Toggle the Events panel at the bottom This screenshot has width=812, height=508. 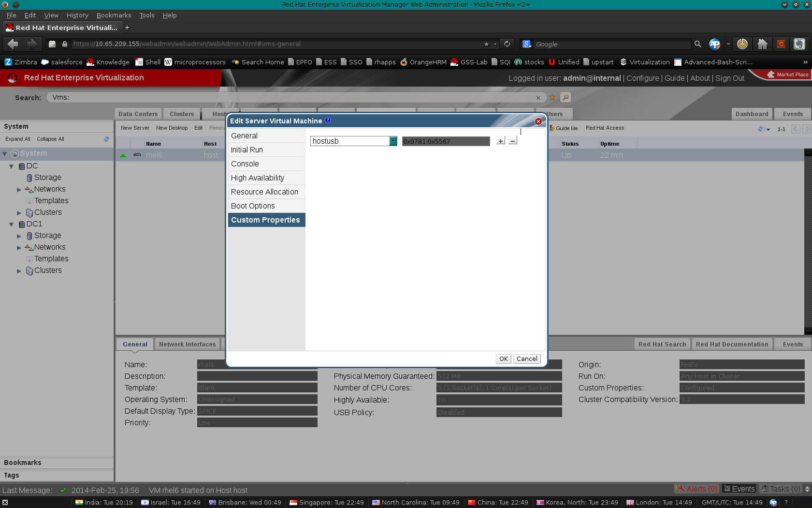[739, 489]
